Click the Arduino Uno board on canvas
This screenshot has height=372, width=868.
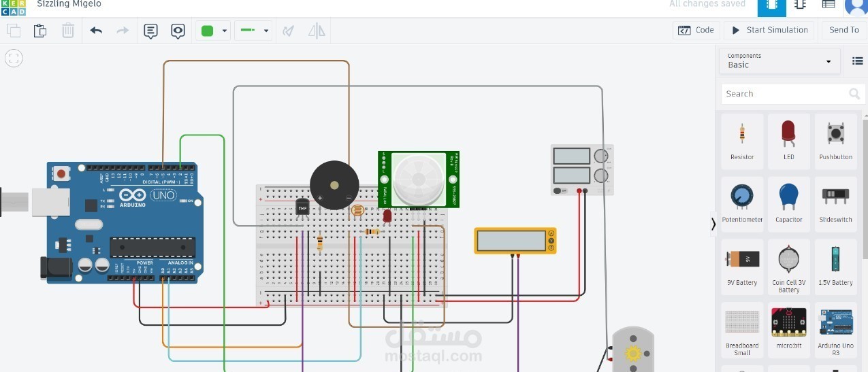click(x=123, y=222)
